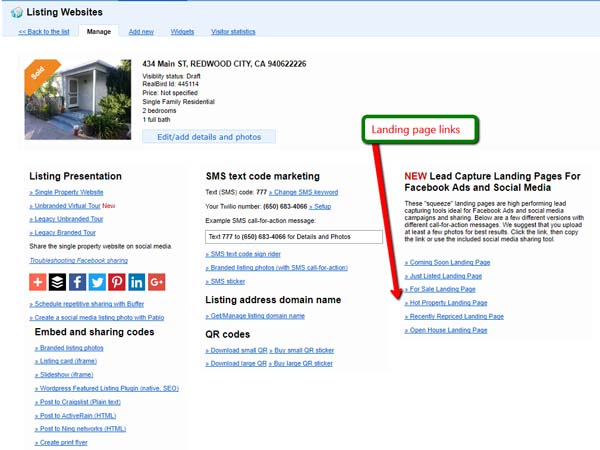Viewport: 600px width, 450px height.
Task: Share listing on Pinterest icon
Action: tap(117, 282)
